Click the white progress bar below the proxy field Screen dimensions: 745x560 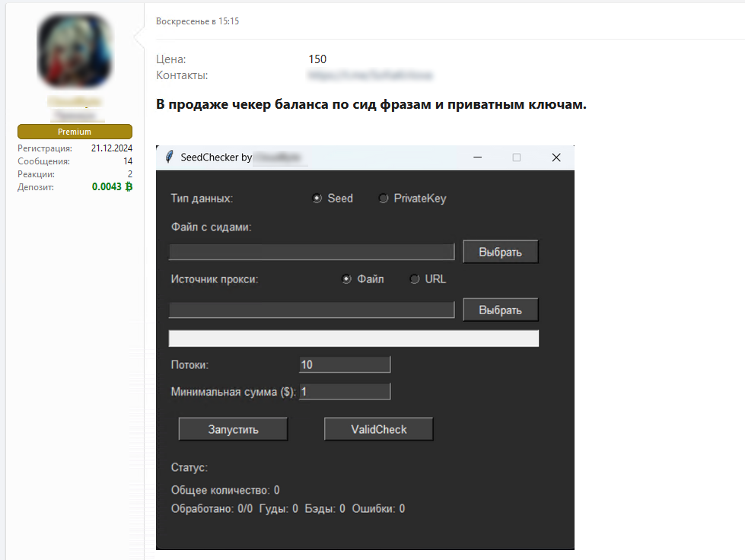(x=353, y=339)
